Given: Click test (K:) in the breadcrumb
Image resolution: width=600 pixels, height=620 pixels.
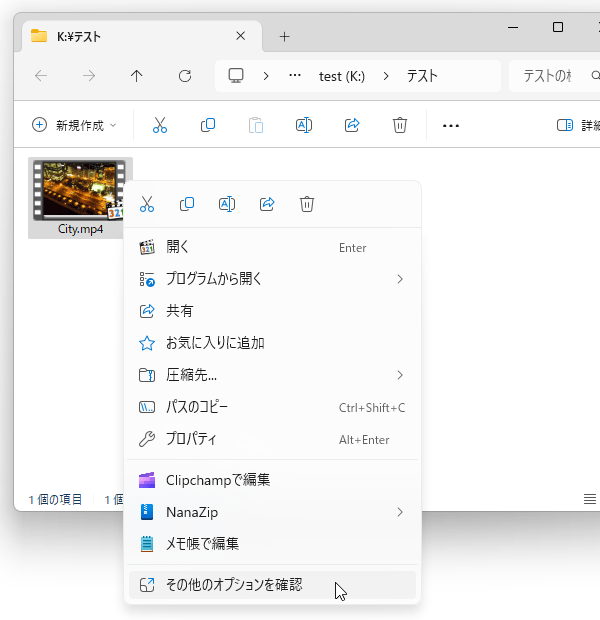Looking at the screenshot, I should pyautogui.click(x=342, y=76).
